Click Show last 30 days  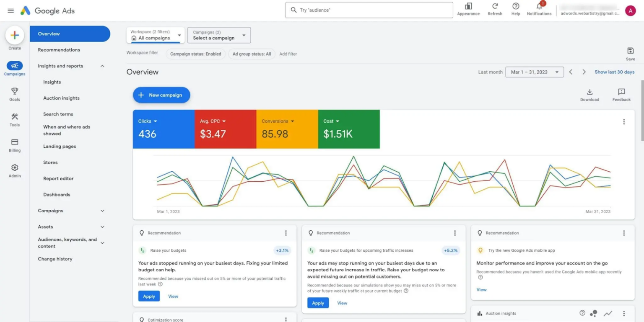[614, 72]
